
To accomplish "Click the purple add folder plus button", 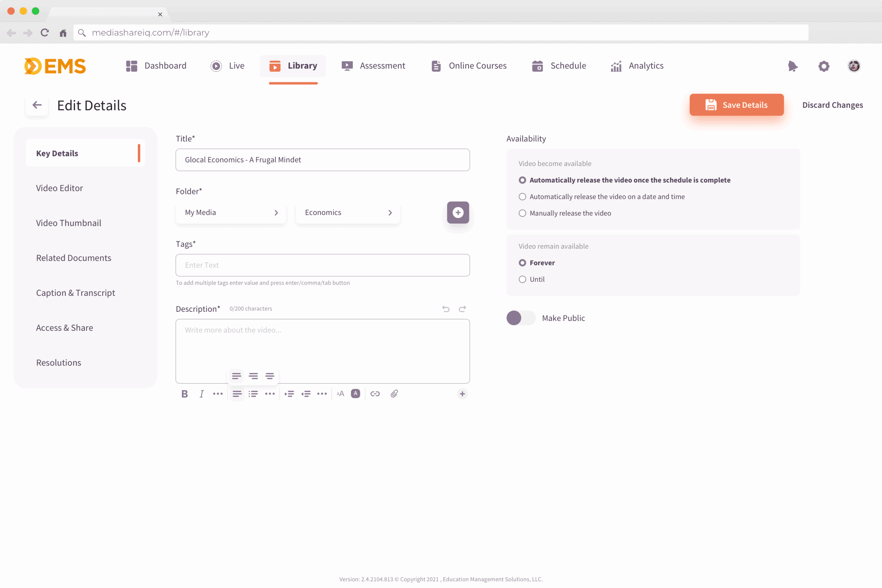I will 458,213.
